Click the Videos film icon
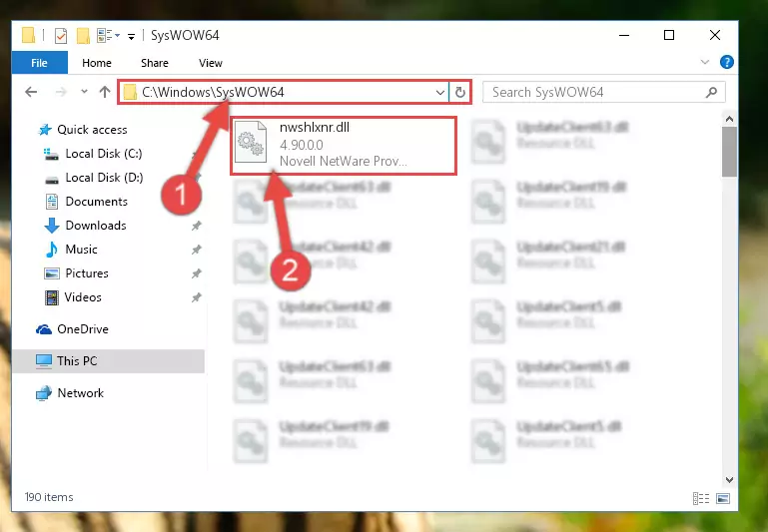 coord(51,297)
